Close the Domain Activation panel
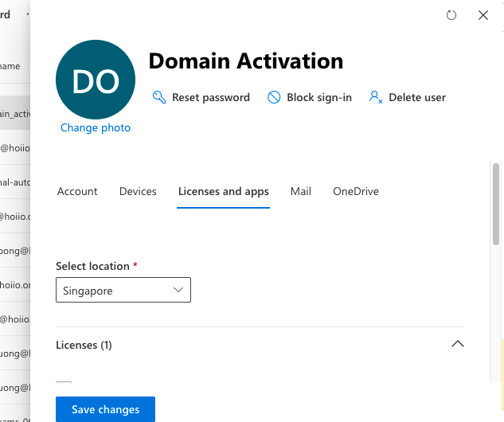Viewport: 504px width, 422px height. tap(483, 15)
